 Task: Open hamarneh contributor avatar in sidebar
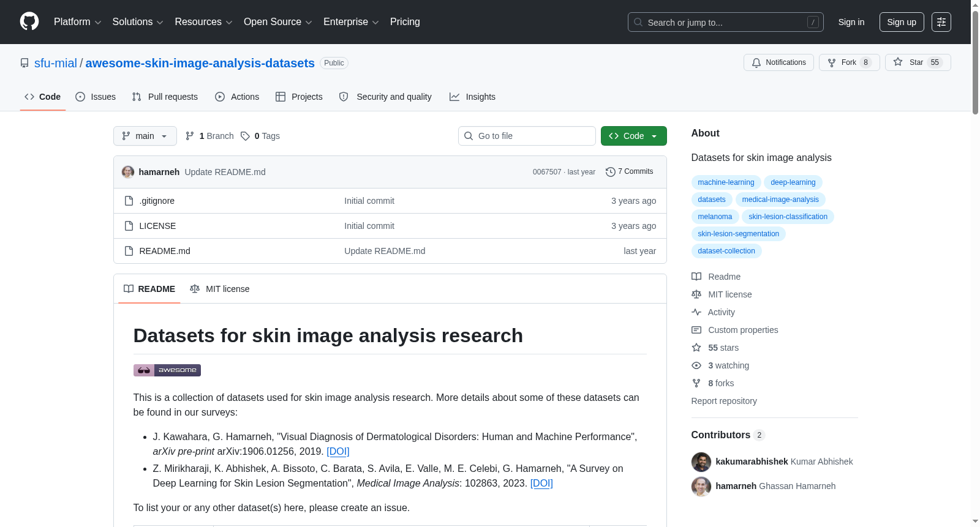[x=701, y=486]
